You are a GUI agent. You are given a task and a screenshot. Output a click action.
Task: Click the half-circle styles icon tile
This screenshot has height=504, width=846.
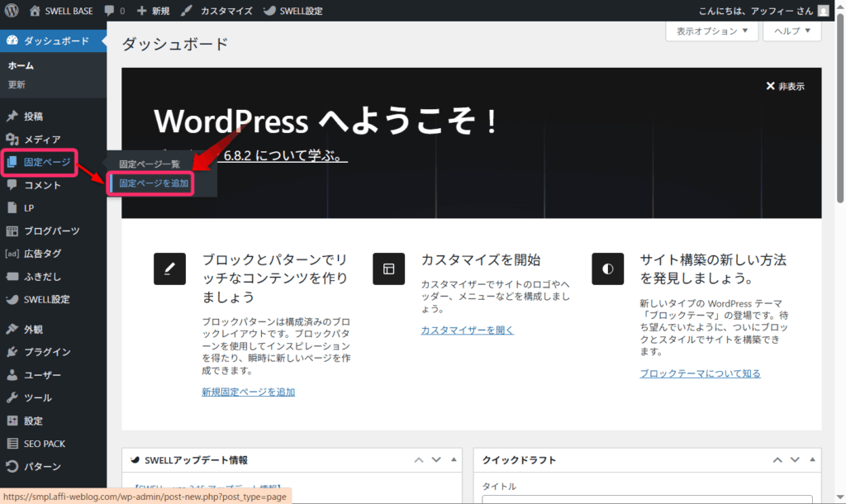pos(607,269)
